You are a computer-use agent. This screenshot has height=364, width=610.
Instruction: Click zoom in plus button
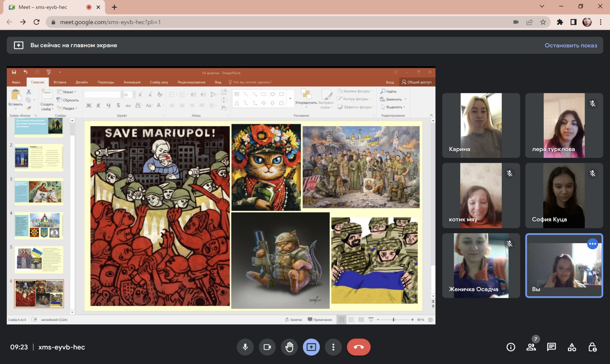coord(413,320)
